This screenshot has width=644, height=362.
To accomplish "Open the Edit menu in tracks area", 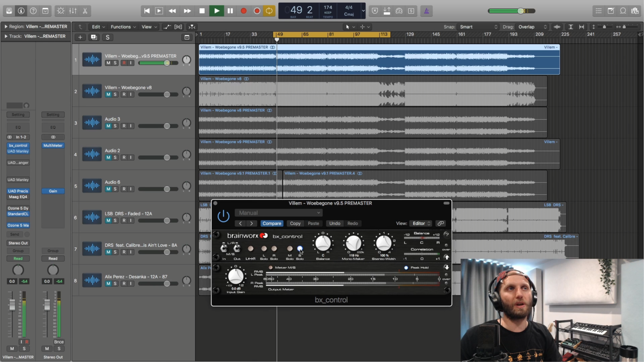I will click(98, 27).
